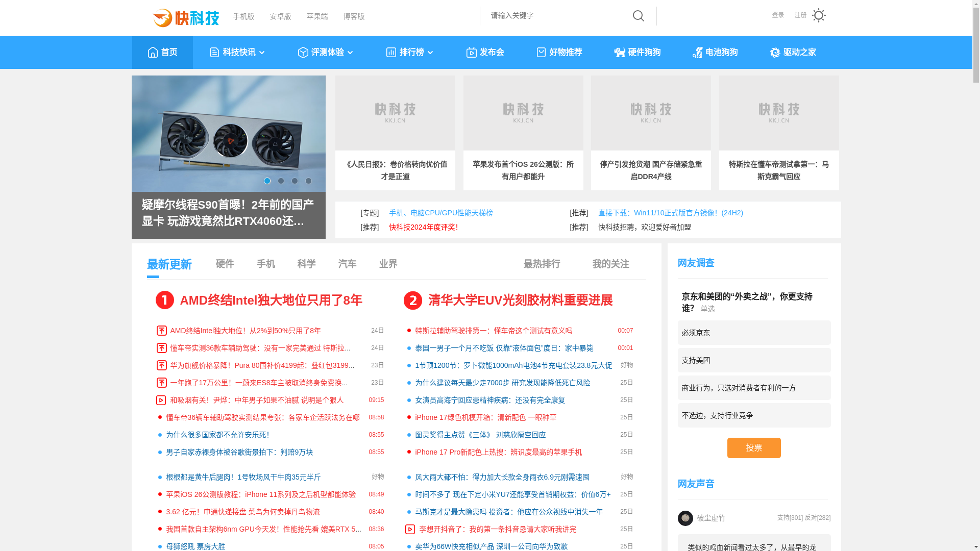Click the 评测体验 cube icon
This screenshot has width=980, height=551.
tap(303, 53)
